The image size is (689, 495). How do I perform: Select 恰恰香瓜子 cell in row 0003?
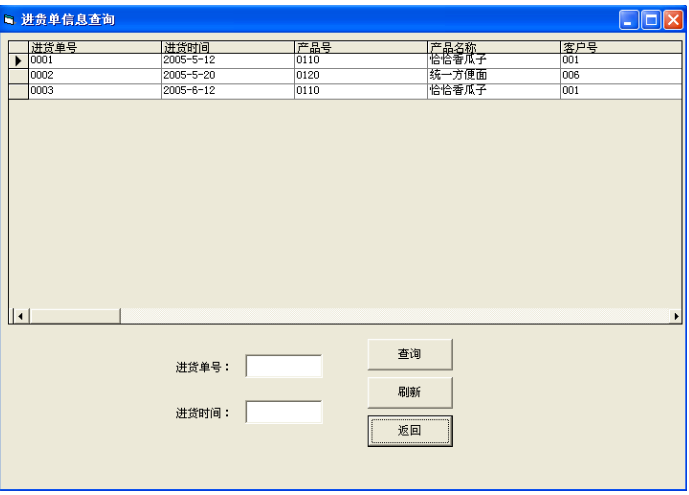[494, 91]
